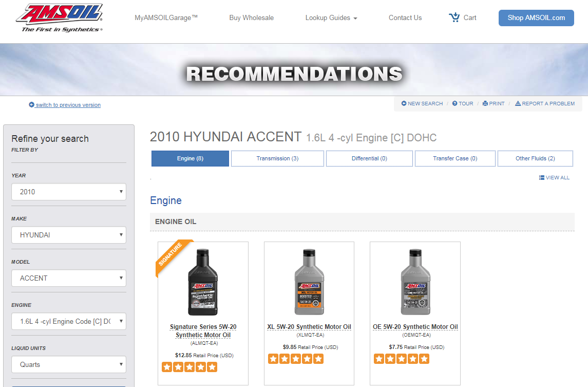
Task: Click the XL 5W-20 star rating
Action: coord(296,359)
